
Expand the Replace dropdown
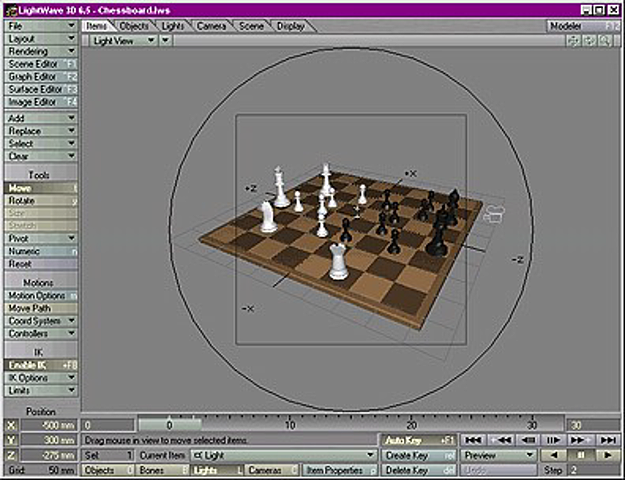pos(41,131)
